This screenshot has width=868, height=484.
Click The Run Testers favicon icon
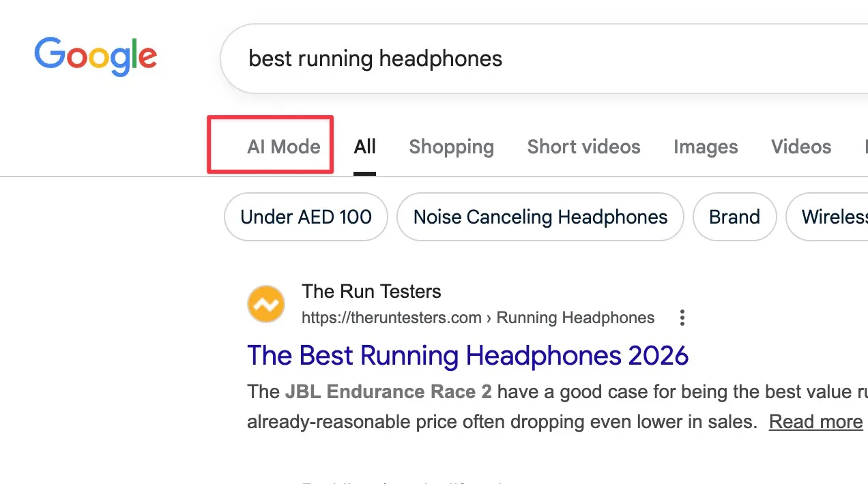click(266, 304)
